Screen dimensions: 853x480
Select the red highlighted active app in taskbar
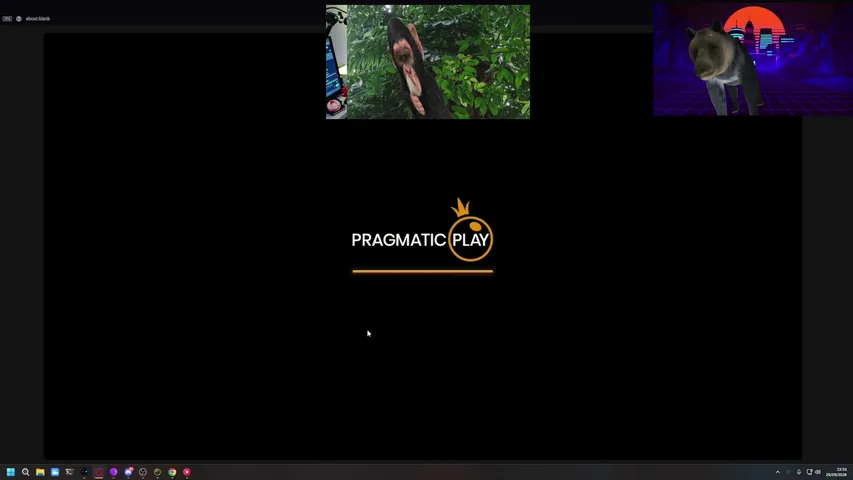[98, 472]
